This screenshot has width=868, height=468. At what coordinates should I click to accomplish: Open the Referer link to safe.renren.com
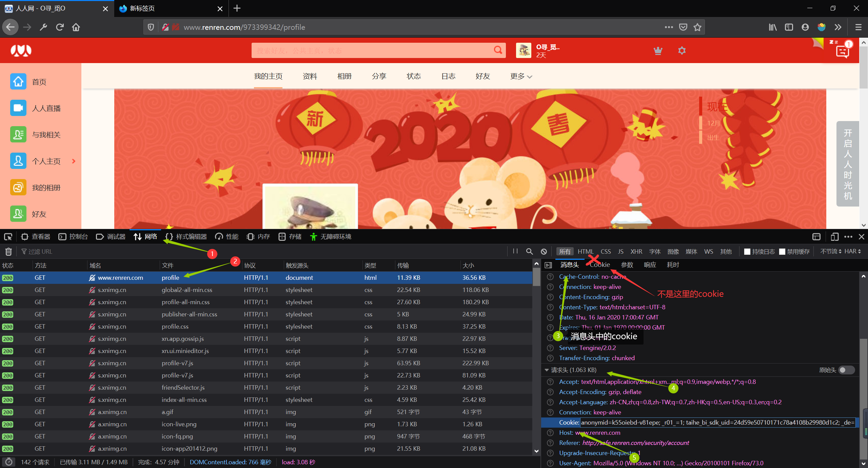click(x=635, y=443)
